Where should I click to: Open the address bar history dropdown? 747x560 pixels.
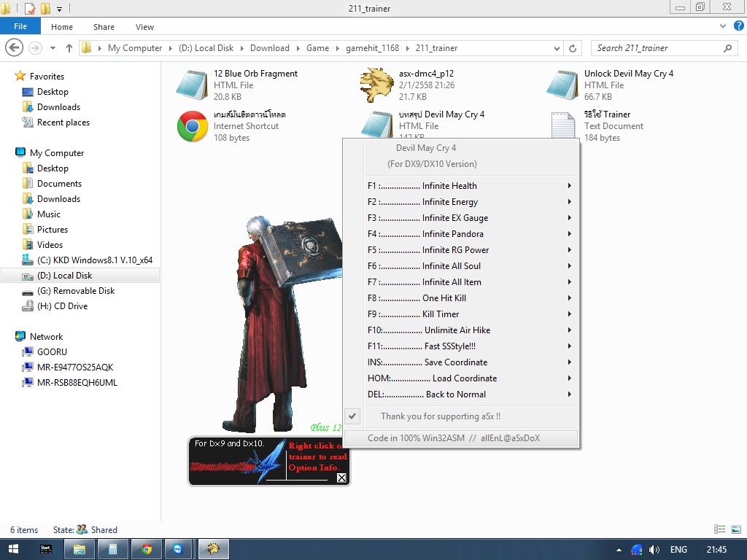pos(557,48)
